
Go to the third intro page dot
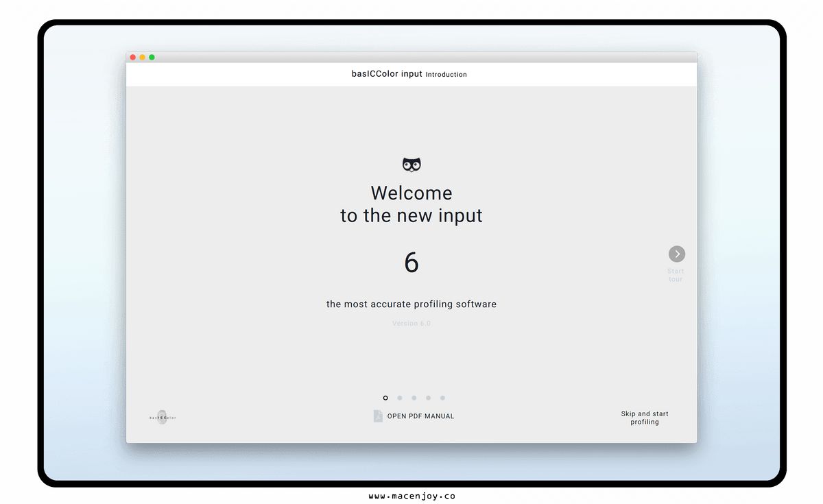click(414, 398)
